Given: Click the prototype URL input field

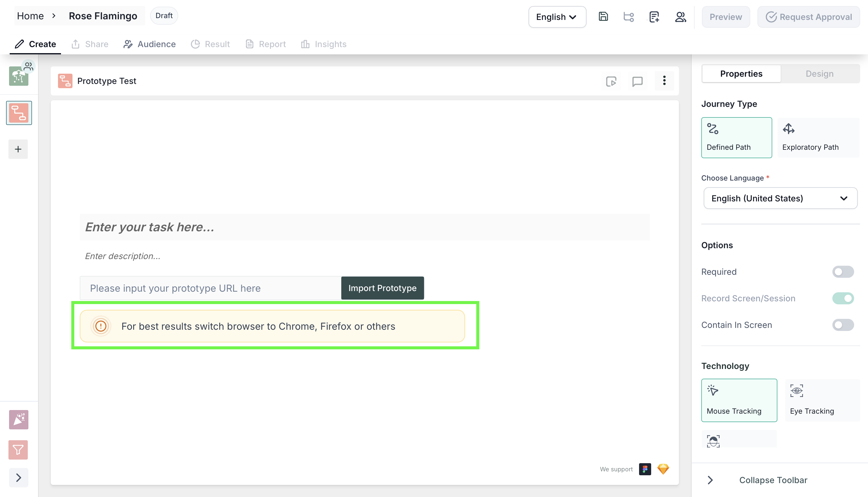Looking at the screenshot, I should (211, 288).
